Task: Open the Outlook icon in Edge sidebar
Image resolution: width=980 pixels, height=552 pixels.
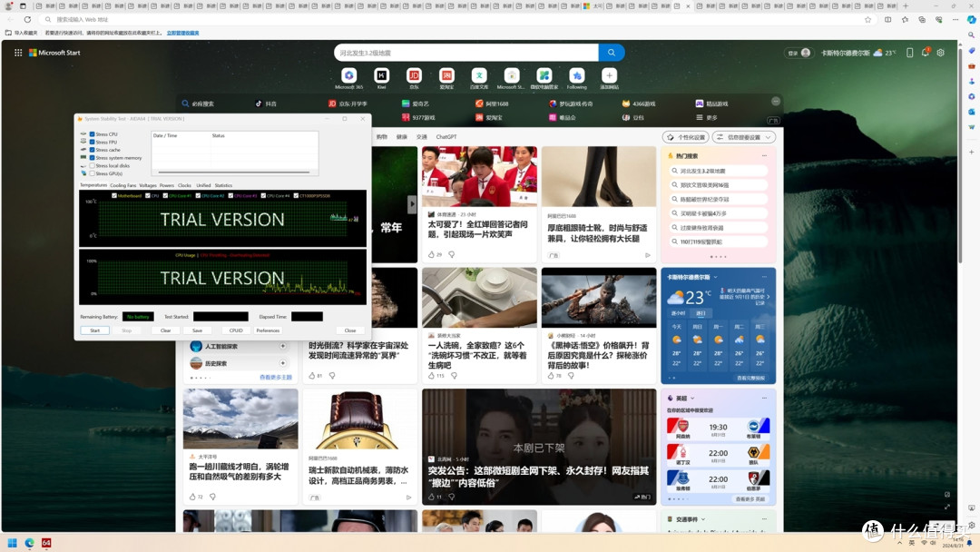Action: pos(971,112)
